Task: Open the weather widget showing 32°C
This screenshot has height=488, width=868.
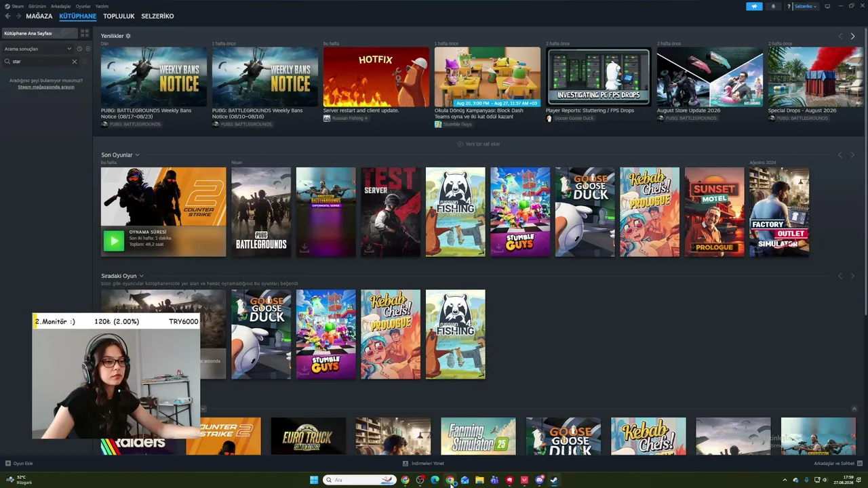Action: (19, 480)
